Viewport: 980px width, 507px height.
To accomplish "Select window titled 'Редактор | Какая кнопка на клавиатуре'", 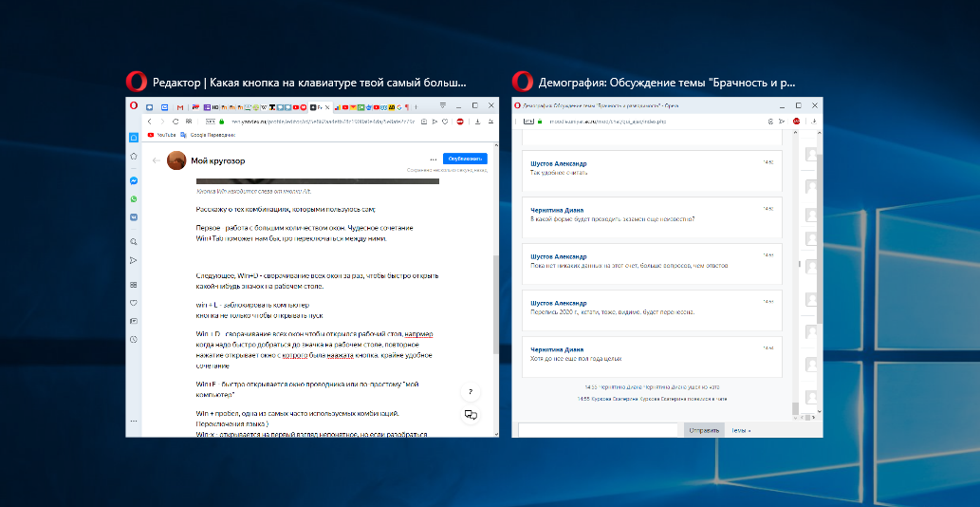I will [312, 266].
